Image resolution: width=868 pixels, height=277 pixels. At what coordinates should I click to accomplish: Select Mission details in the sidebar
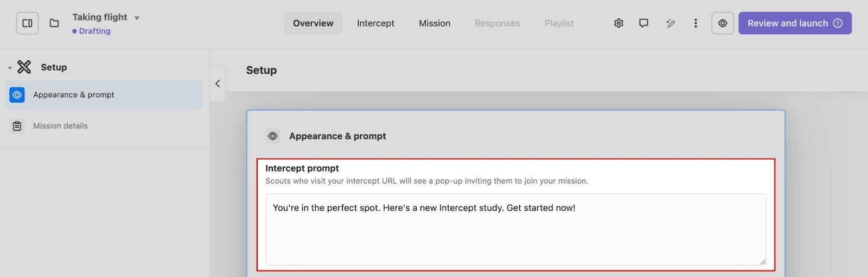pos(60,126)
